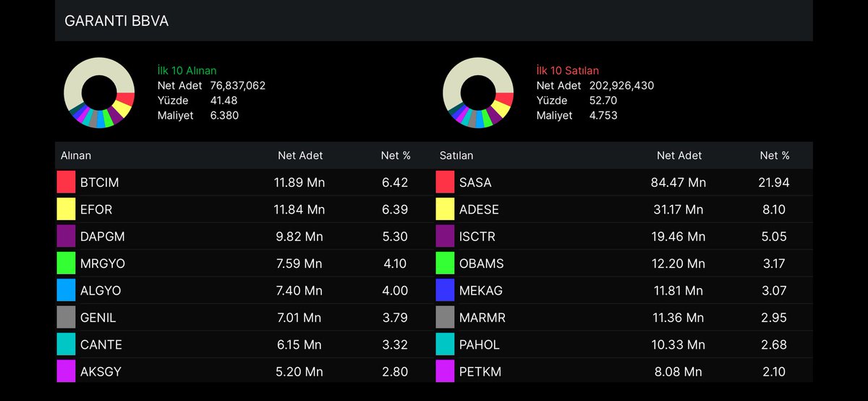Choose the CANTE ticker

click(x=101, y=345)
